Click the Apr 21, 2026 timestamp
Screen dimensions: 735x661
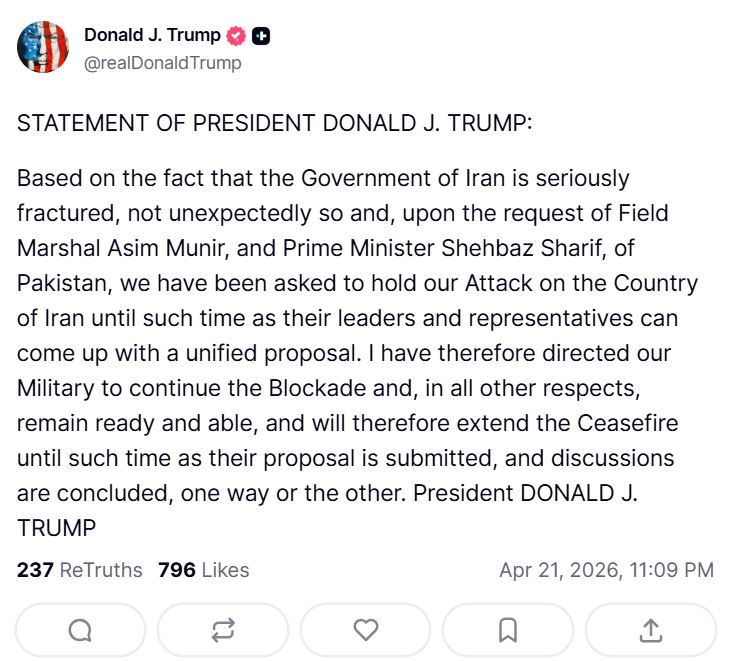click(x=606, y=570)
